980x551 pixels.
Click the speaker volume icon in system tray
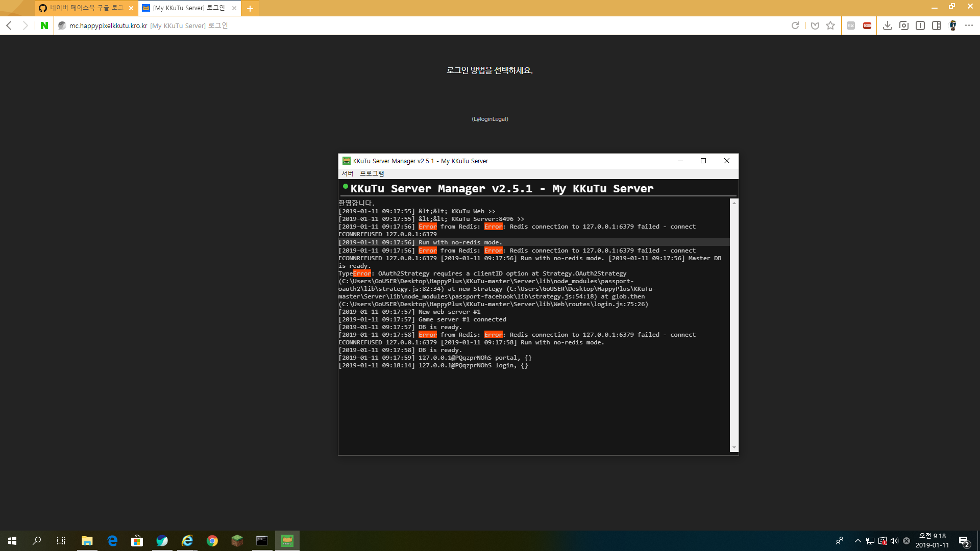coord(894,540)
